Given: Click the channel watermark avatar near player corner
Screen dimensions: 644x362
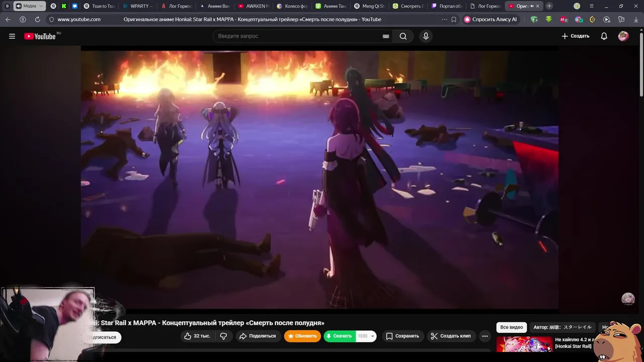Looking at the screenshot, I should pos(628,299).
